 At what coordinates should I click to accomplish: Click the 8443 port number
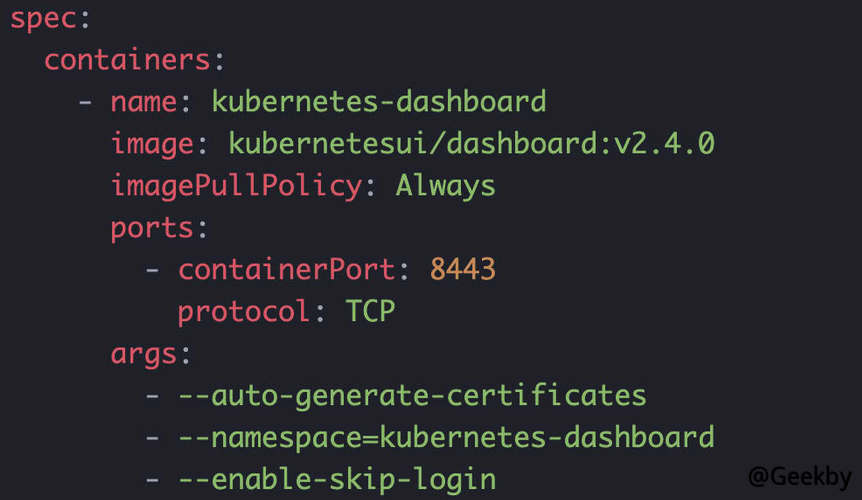(x=463, y=270)
